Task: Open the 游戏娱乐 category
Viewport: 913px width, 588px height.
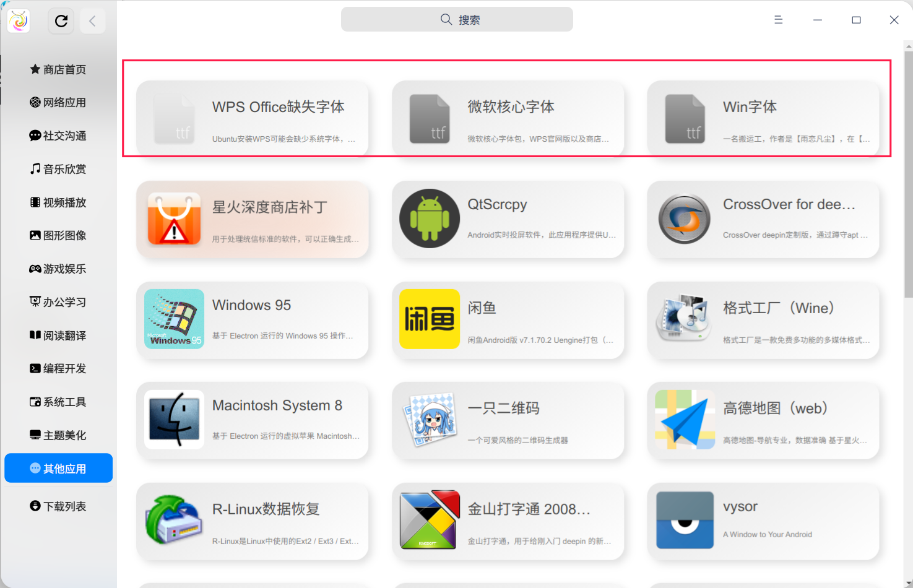Action: tap(58, 269)
